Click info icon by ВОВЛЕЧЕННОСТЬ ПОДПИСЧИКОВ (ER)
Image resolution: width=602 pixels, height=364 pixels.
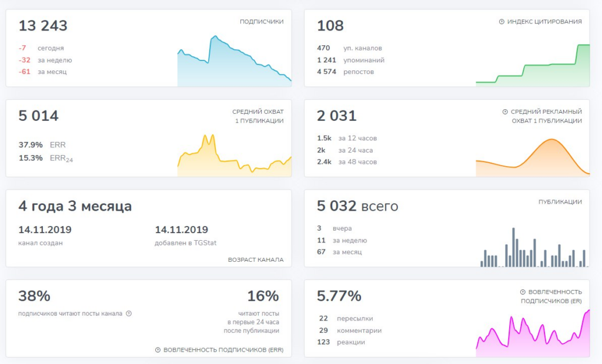[523, 292]
